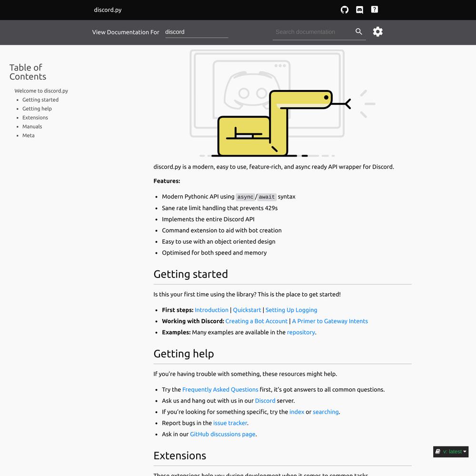Click the 'Extensions' section heading
476x476 pixels.
[180, 456]
